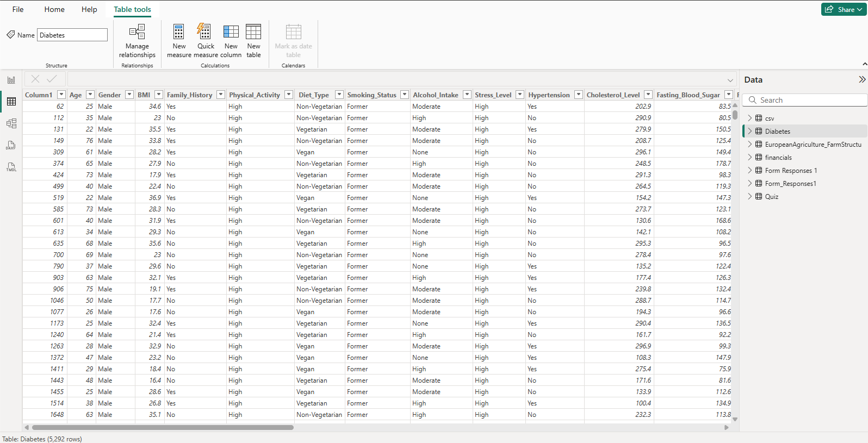Screen dimensions: 868x443
Task: Open the Diet_Type column filter dropdown
Action: click(x=339, y=95)
